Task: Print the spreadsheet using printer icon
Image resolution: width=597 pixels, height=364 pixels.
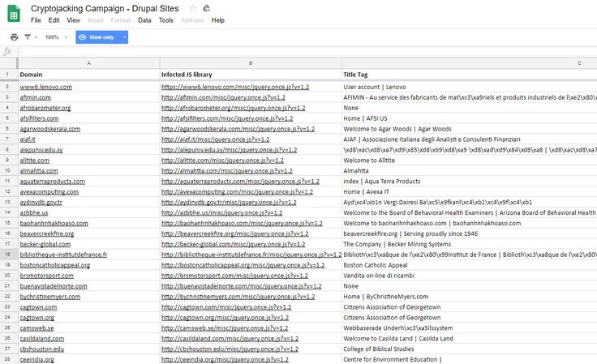Action: pyautogui.click(x=14, y=37)
